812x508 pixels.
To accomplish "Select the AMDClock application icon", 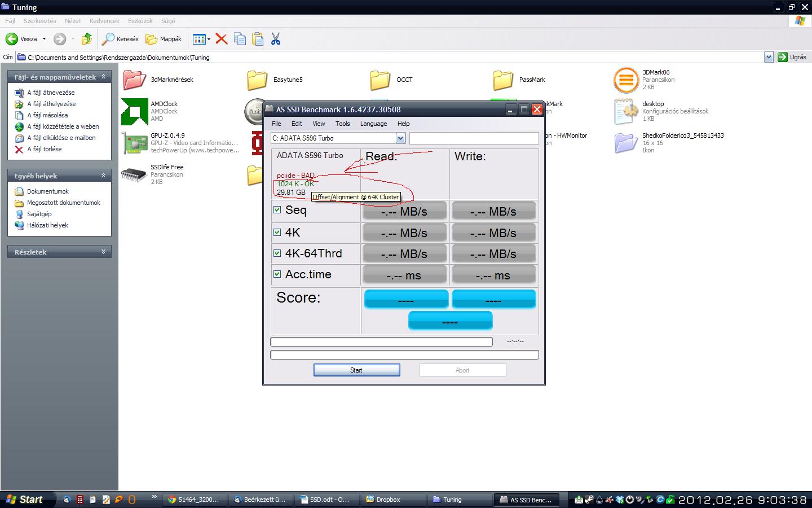I will coord(135,111).
